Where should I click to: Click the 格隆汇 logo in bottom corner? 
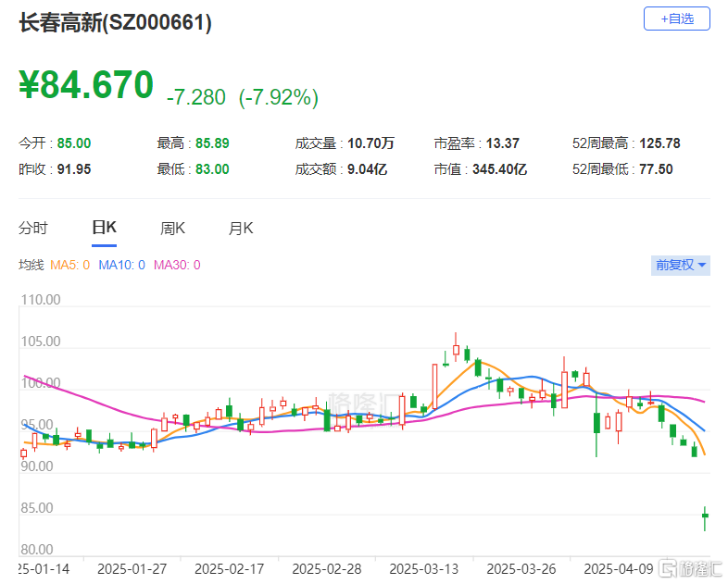tap(687, 567)
